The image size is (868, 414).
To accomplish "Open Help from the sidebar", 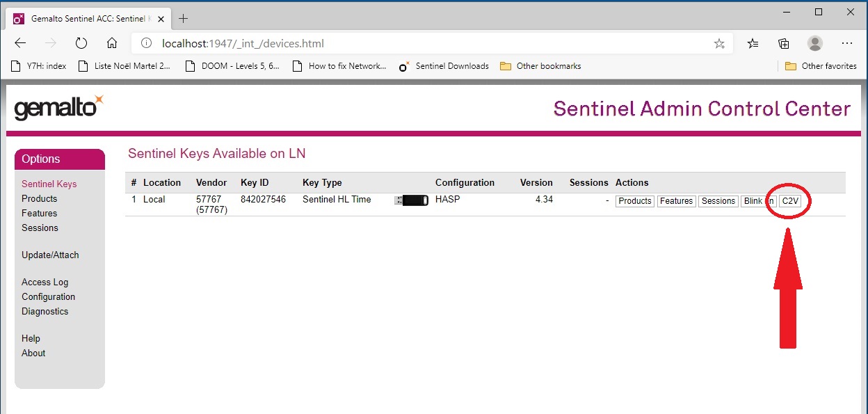I will point(31,338).
